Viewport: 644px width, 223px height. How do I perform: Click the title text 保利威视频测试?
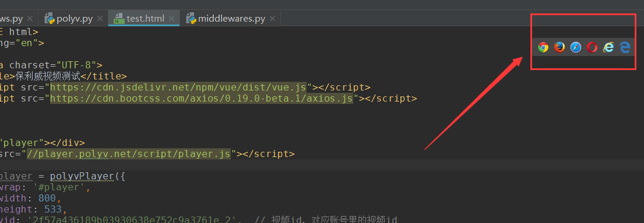click(48, 76)
